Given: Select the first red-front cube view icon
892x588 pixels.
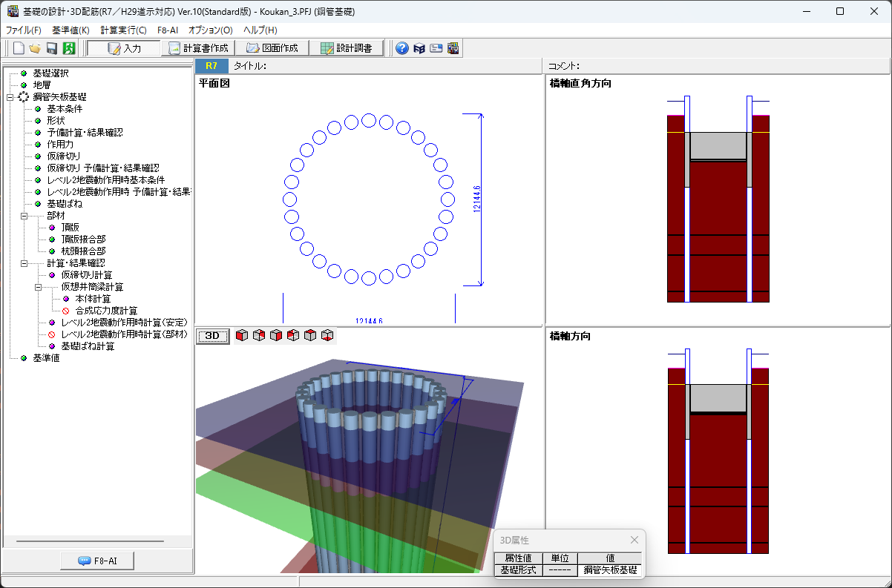Looking at the screenshot, I should click(x=242, y=336).
